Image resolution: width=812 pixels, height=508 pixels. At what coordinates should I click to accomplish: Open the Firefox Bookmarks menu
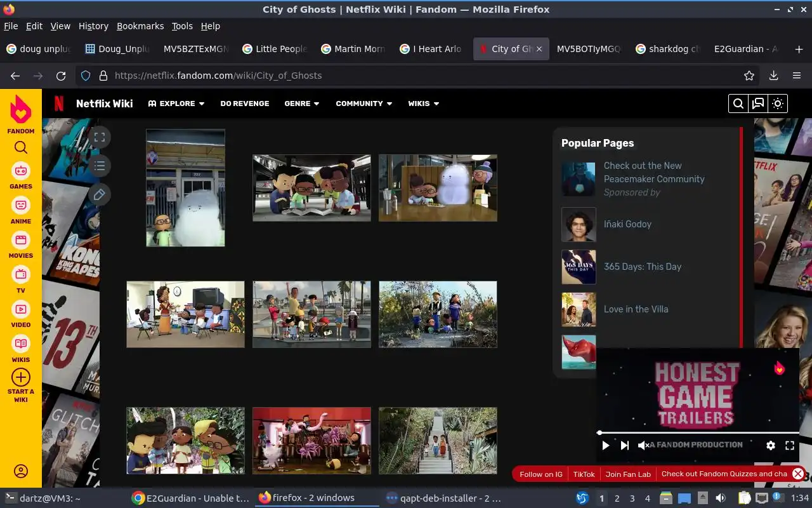tap(140, 26)
